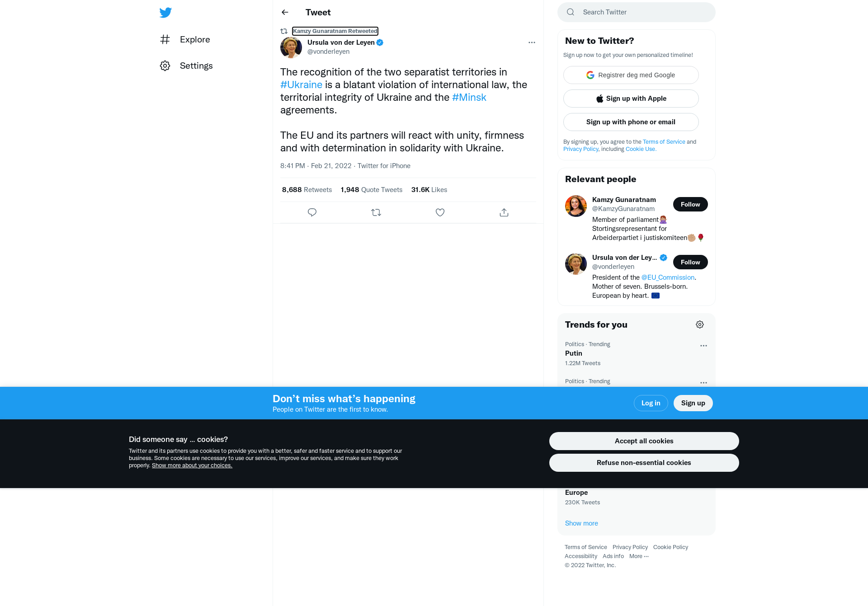868x606 pixels.
Task: Refuse non-essential cookies
Action: point(644,463)
